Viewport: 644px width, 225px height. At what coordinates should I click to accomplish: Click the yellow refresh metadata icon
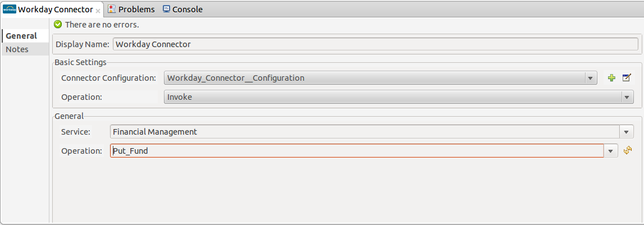[x=628, y=150]
